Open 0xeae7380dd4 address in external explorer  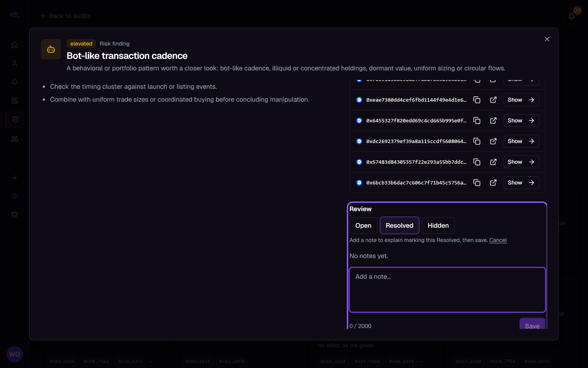point(493,100)
